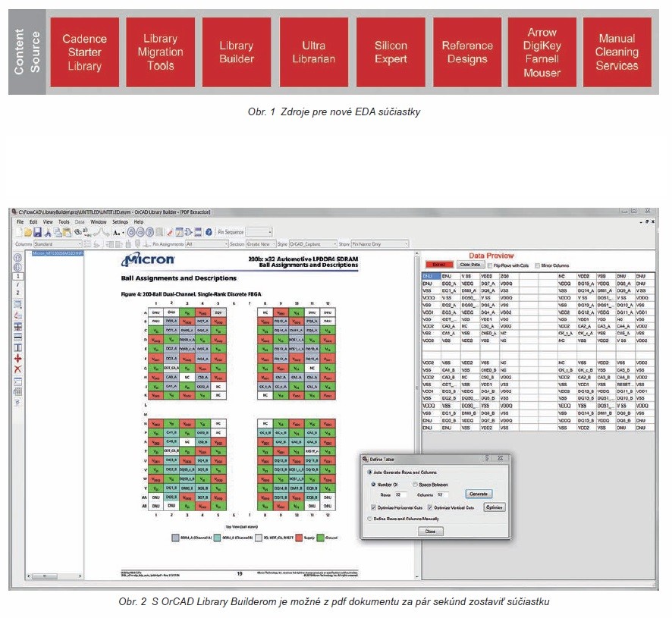The width and height of the screenshot is (672, 618).
Task: Go to next page with down arrow icon
Action: [x=17, y=267]
